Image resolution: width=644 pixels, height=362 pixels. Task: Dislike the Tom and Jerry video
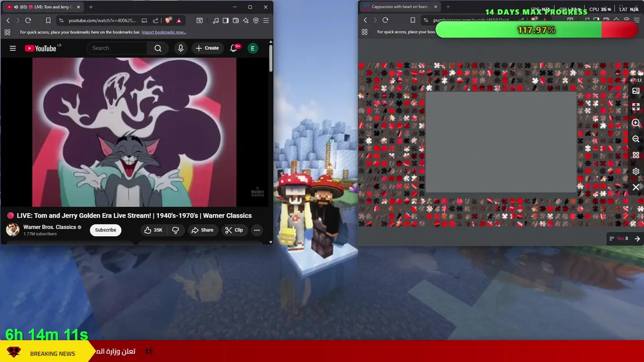click(x=176, y=230)
